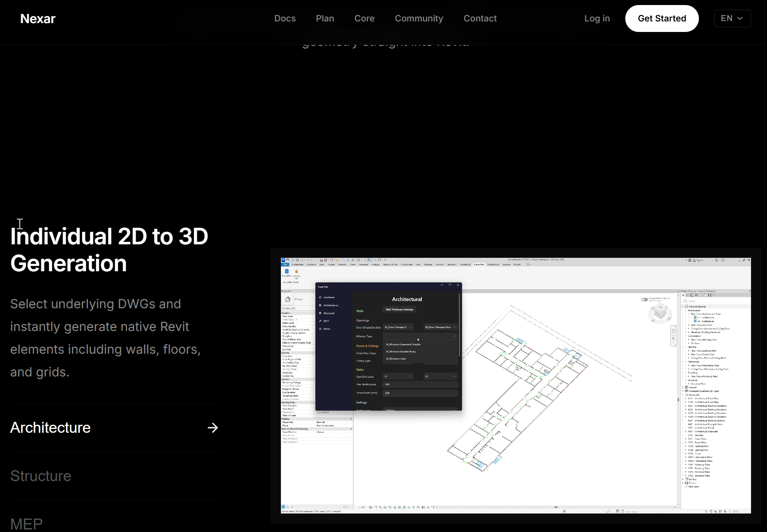
Task: Open Guidance in the NexarPlan dialog sidebar
Action: click(x=329, y=297)
